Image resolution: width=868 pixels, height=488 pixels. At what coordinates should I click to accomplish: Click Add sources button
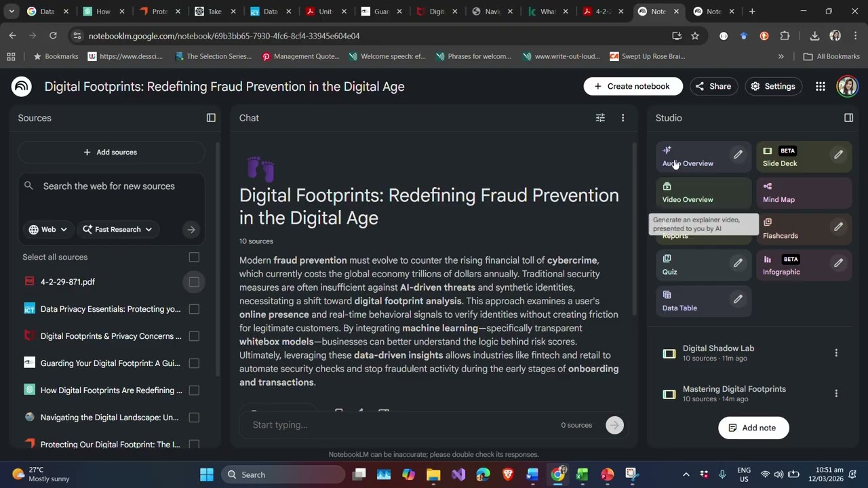pyautogui.click(x=111, y=152)
